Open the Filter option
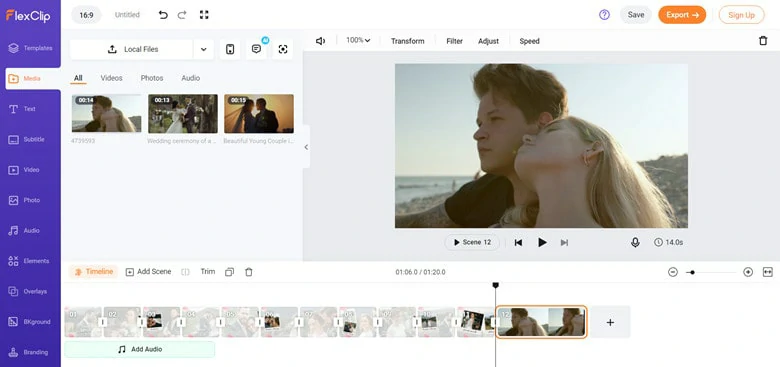This screenshot has width=780, height=367. tap(455, 41)
